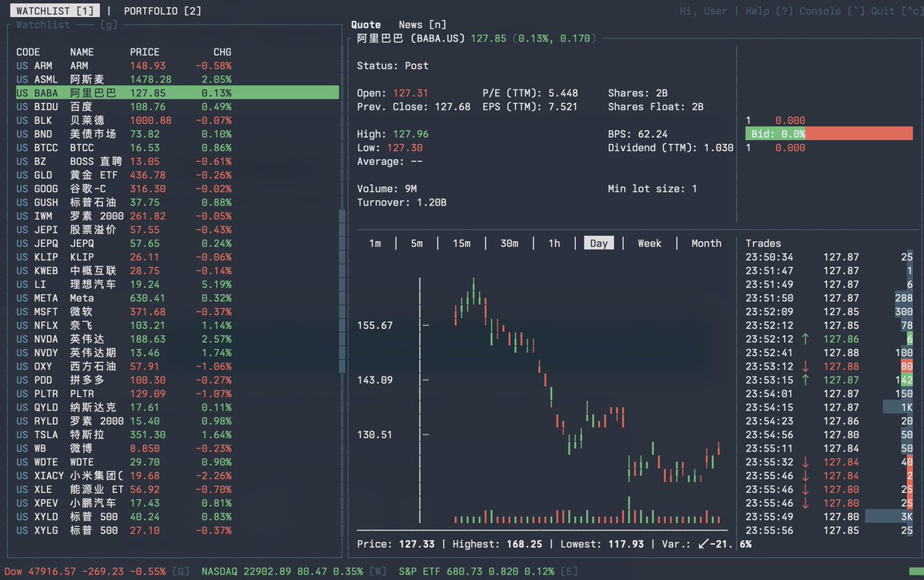Select the BZ BOSS row
This screenshot has height=580, width=924.
pyautogui.click(x=177, y=162)
